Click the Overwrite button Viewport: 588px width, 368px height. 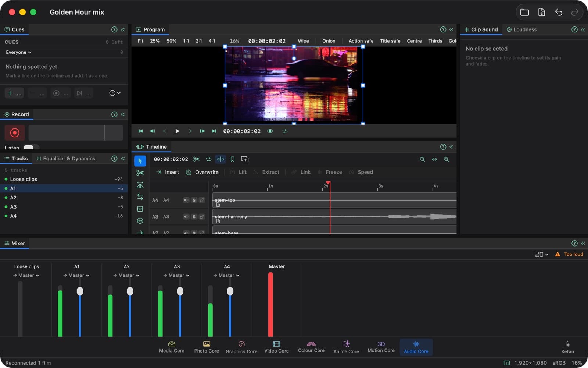202,172
